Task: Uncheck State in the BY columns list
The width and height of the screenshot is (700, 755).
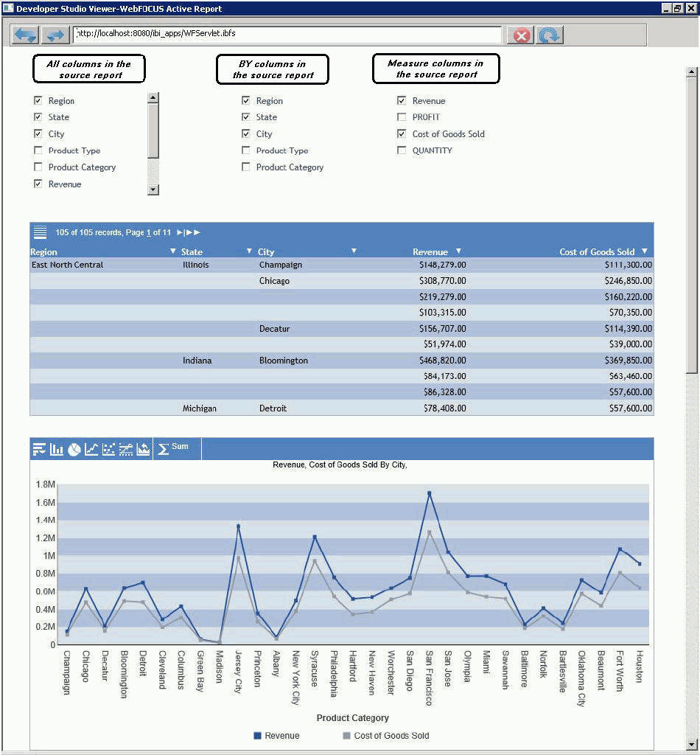Action: click(246, 116)
